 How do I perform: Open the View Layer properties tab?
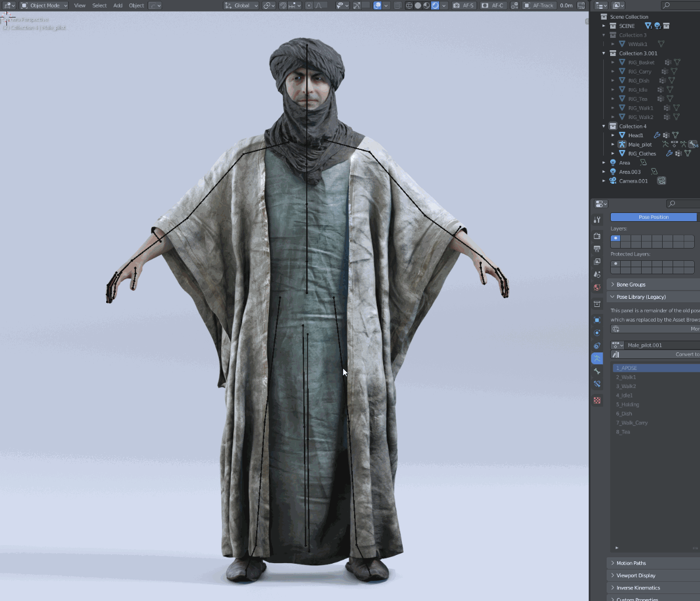pyautogui.click(x=597, y=261)
